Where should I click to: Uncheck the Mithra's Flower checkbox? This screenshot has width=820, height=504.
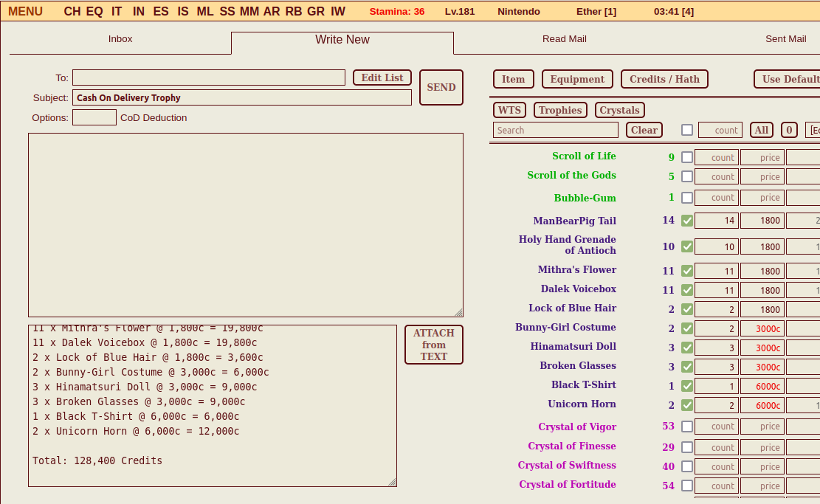point(687,271)
